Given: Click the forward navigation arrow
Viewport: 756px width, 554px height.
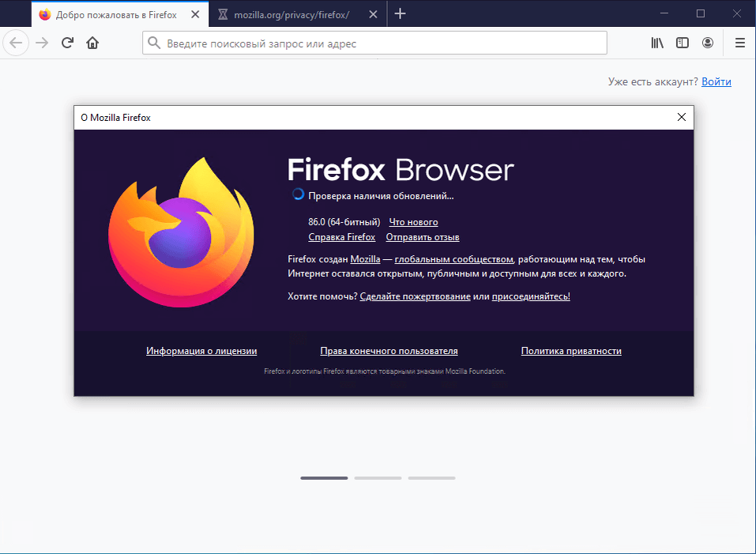Looking at the screenshot, I should 41,43.
